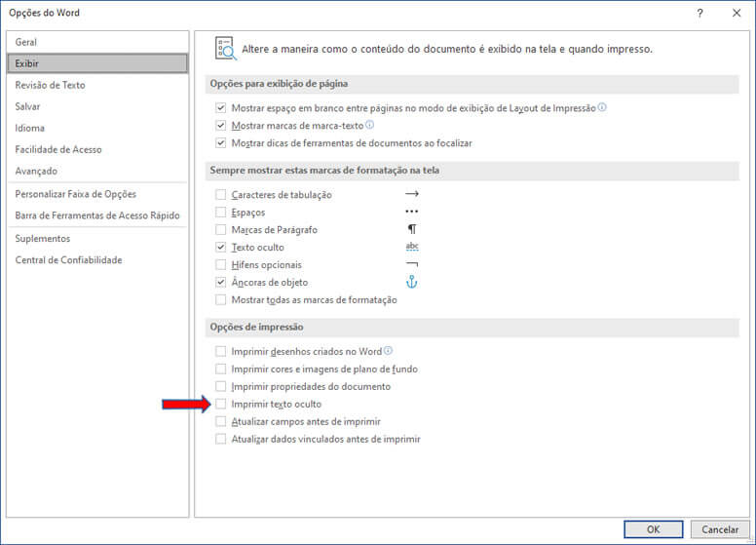
Task: Click the info icon beside white space option
Action: click(602, 107)
